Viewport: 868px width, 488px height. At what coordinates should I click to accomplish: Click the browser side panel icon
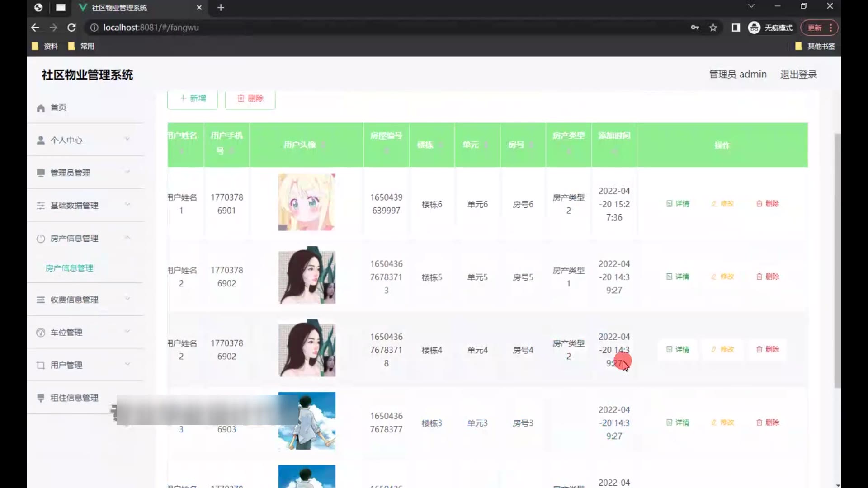coord(736,28)
